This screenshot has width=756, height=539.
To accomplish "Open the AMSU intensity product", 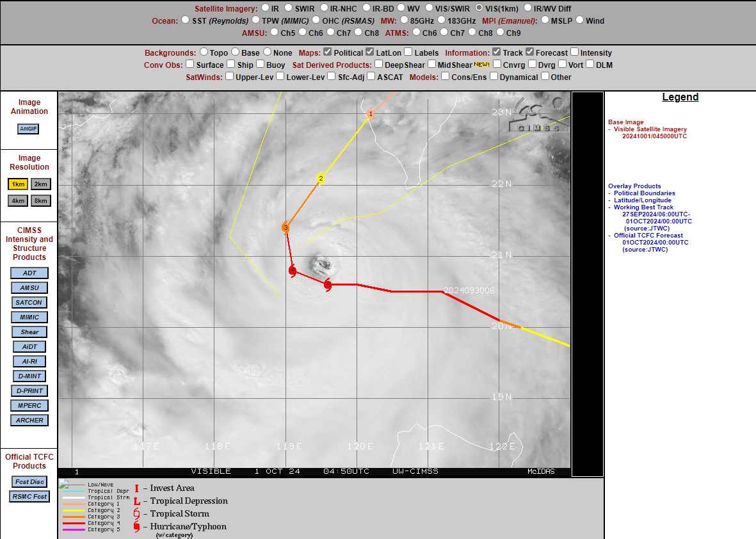I will pos(29,288).
